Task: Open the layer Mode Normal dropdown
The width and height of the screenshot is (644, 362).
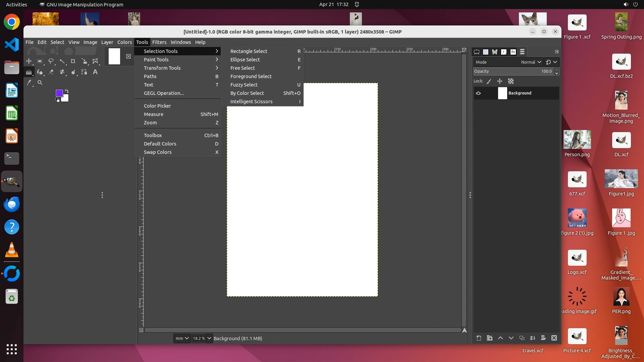Action: tap(531, 62)
